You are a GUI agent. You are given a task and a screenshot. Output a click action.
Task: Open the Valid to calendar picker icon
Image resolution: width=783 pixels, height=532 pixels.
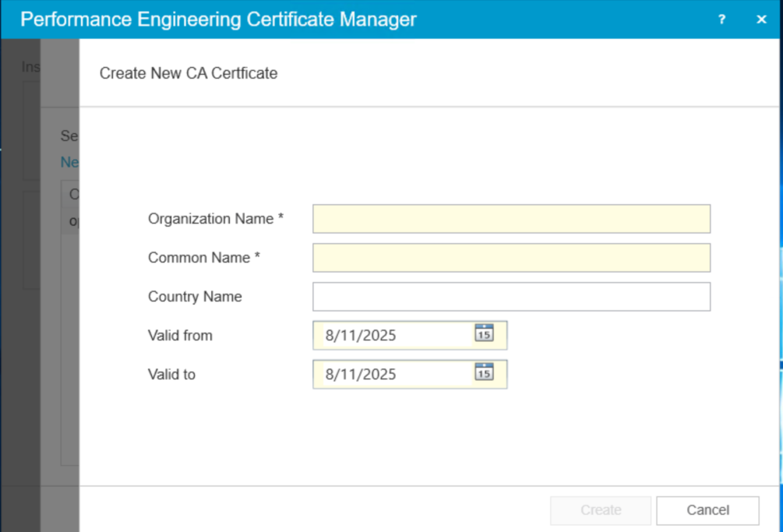(x=484, y=372)
